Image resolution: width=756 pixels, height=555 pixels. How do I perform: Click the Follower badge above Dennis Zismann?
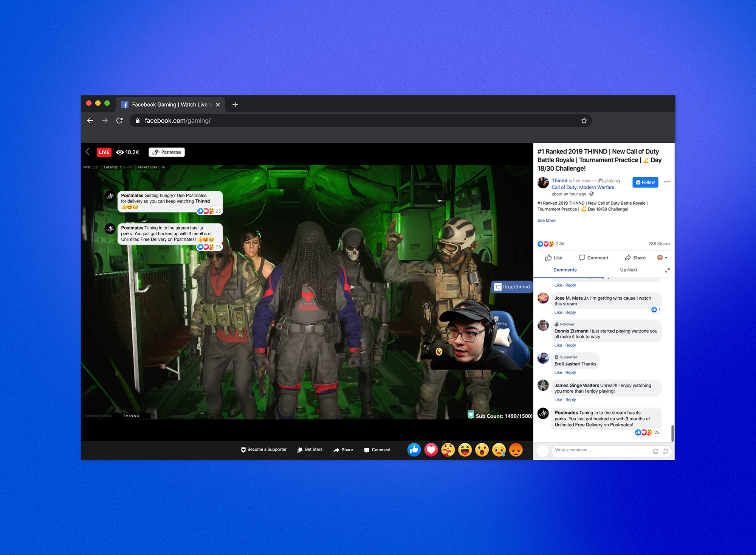tap(564, 324)
